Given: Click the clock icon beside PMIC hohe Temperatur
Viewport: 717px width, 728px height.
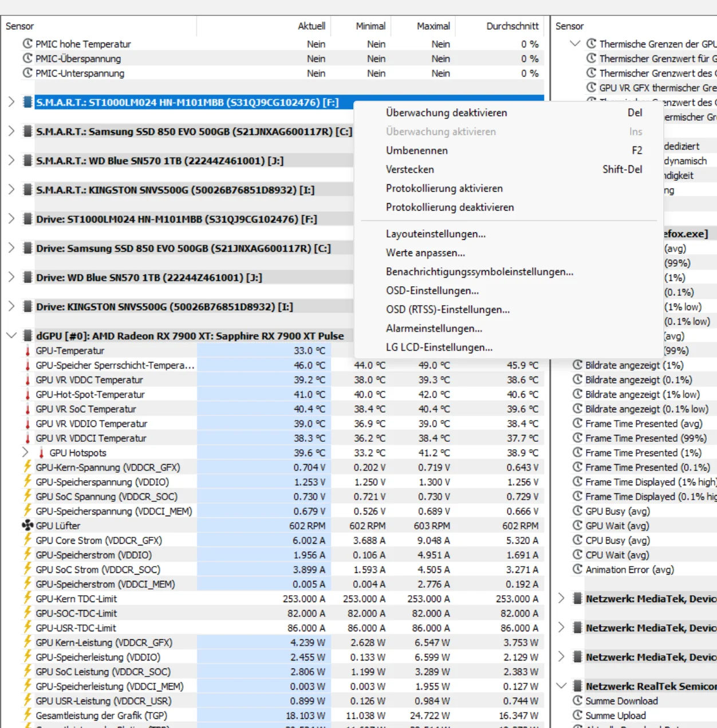Looking at the screenshot, I should 27,43.
